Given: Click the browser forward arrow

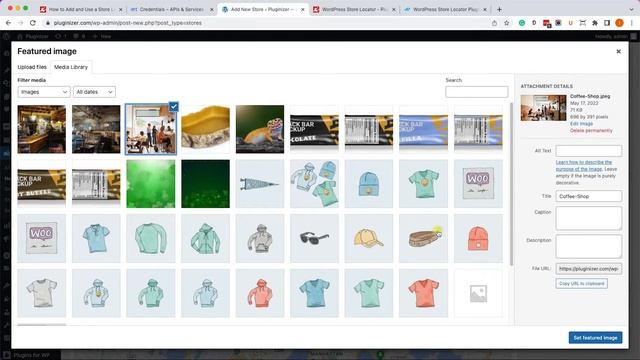Looking at the screenshot, I should (20, 23).
